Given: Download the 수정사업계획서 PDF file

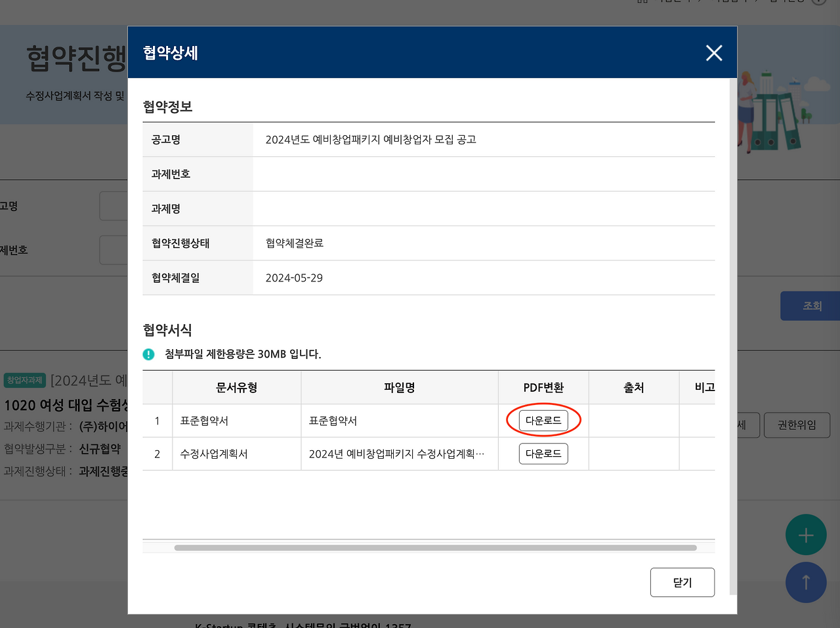Looking at the screenshot, I should coord(543,453).
